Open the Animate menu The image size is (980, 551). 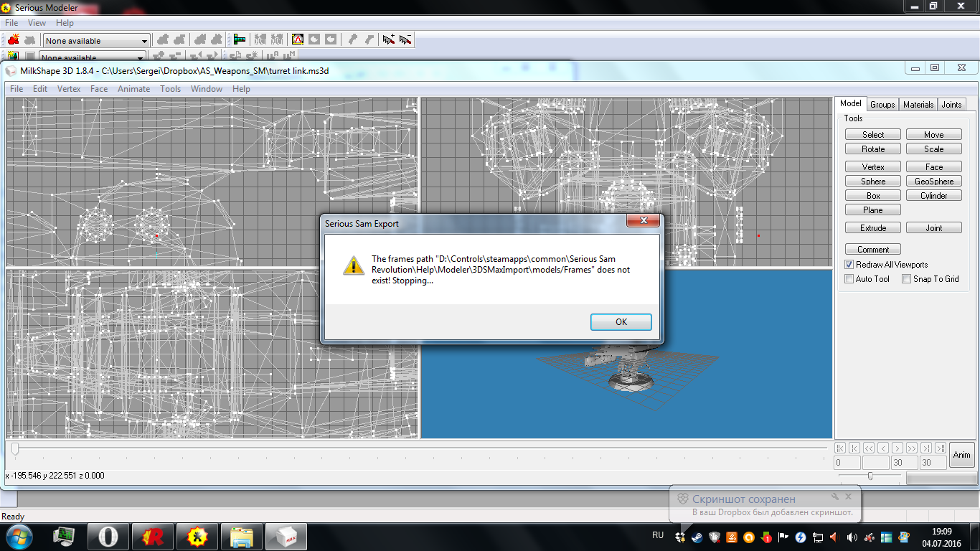point(133,89)
